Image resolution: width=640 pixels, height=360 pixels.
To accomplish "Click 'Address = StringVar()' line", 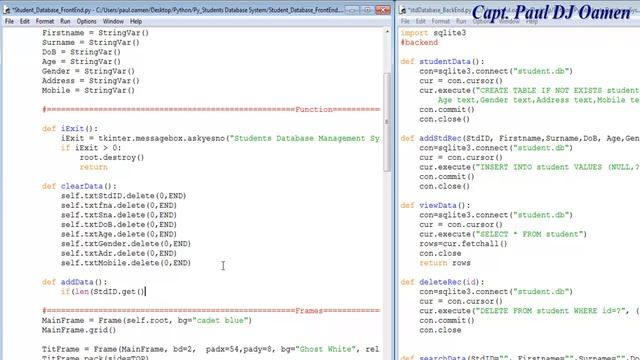I will [91, 81].
